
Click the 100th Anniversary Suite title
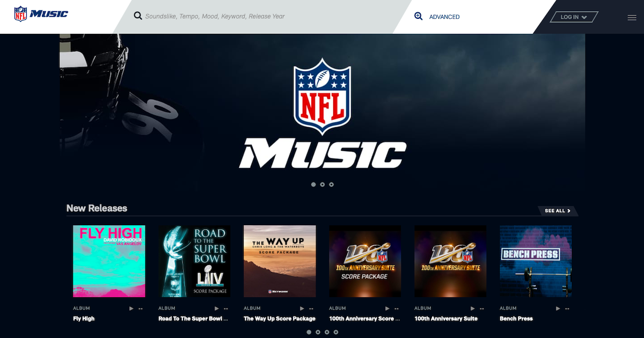pyautogui.click(x=446, y=319)
